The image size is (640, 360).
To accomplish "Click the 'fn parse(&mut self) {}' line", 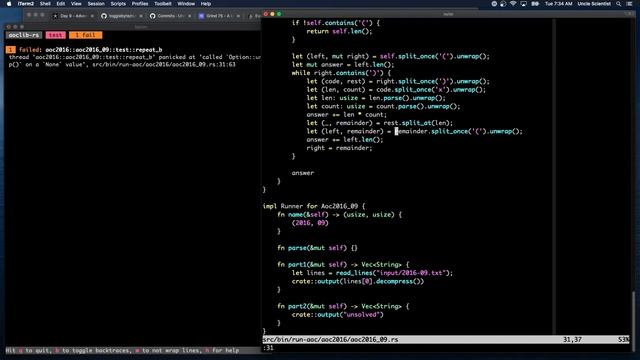I will click(318, 248).
